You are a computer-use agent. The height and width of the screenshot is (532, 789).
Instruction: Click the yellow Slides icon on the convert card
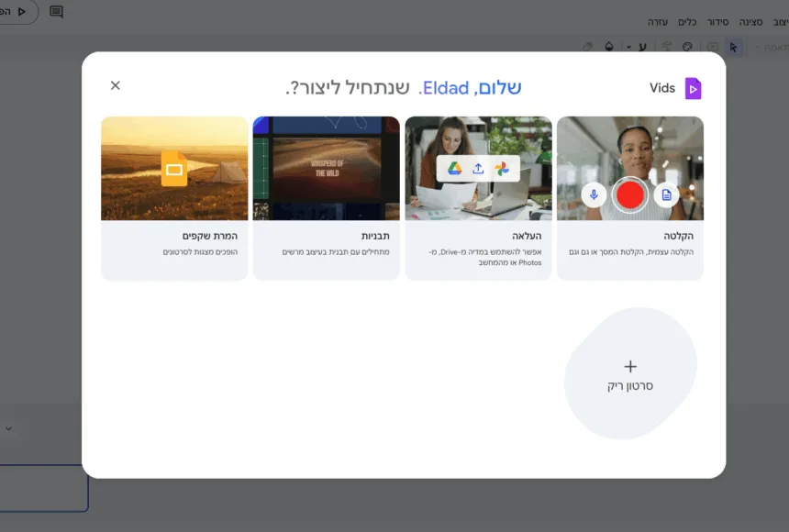coord(174,169)
